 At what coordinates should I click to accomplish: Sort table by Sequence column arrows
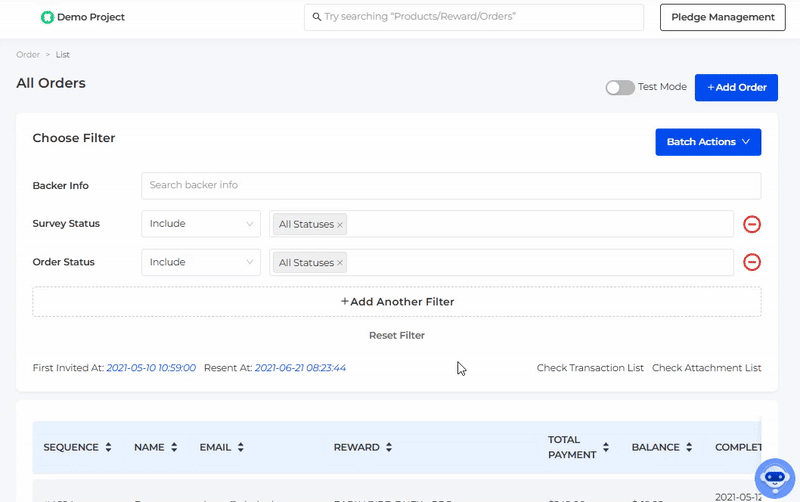[x=108, y=447]
